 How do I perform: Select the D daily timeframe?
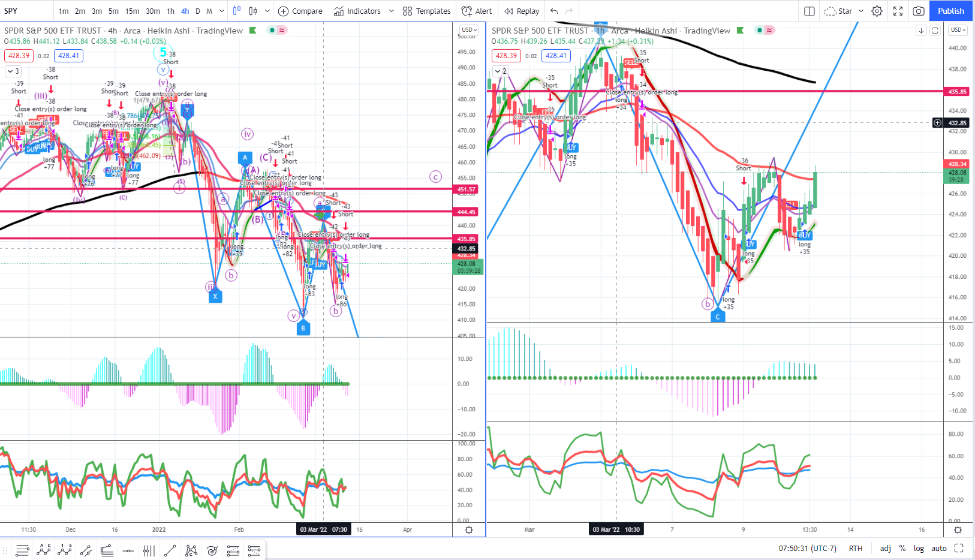tap(198, 11)
